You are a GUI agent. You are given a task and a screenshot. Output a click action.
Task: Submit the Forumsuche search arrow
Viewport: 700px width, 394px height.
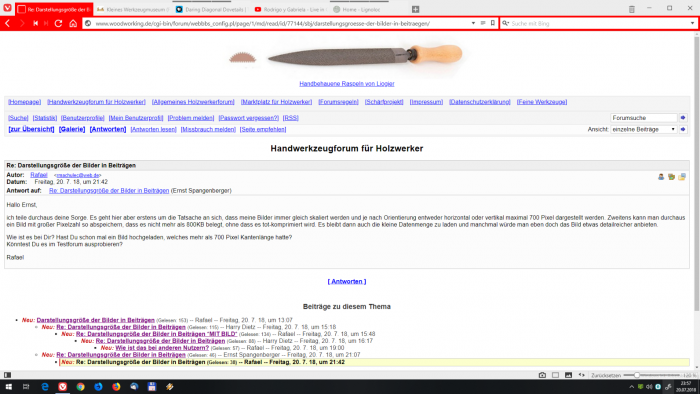coord(683,118)
